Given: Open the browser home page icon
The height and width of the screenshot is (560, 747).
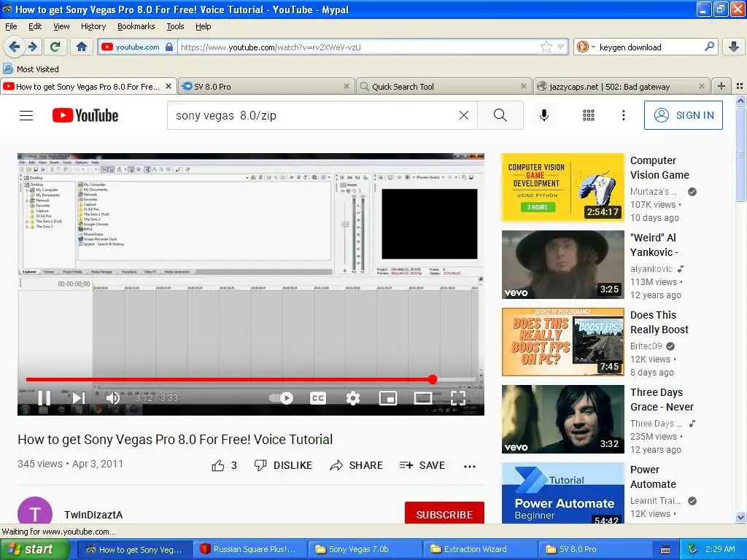Looking at the screenshot, I should [x=82, y=47].
